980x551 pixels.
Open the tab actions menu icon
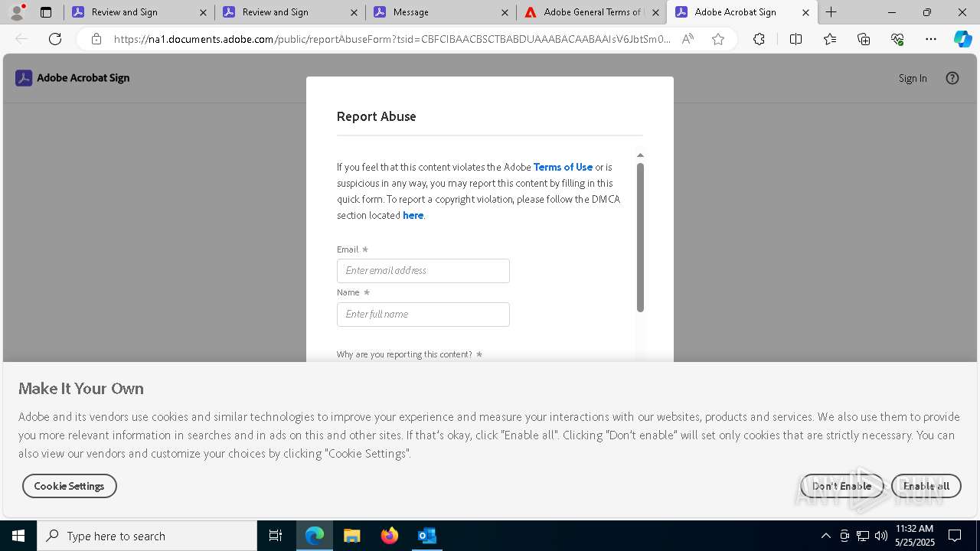click(46, 12)
